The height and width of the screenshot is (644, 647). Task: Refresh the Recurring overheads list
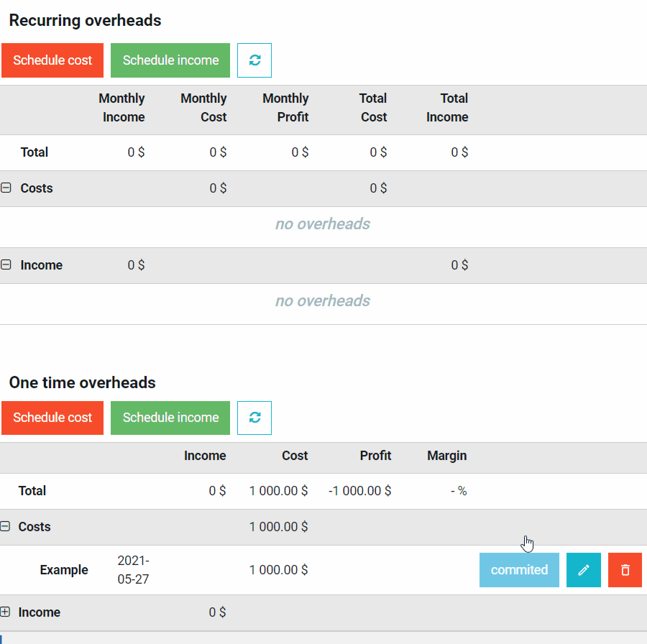(x=254, y=60)
